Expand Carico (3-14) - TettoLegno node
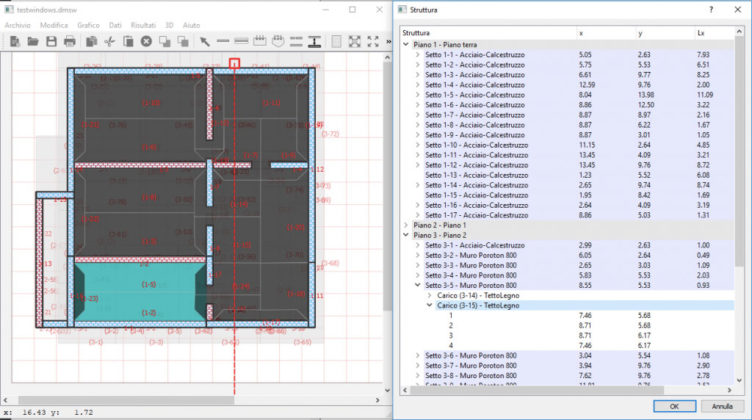 pos(430,295)
